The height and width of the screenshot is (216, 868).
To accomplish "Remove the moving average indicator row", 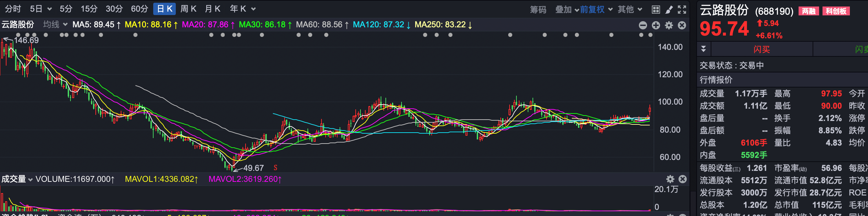I will [x=682, y=25].
